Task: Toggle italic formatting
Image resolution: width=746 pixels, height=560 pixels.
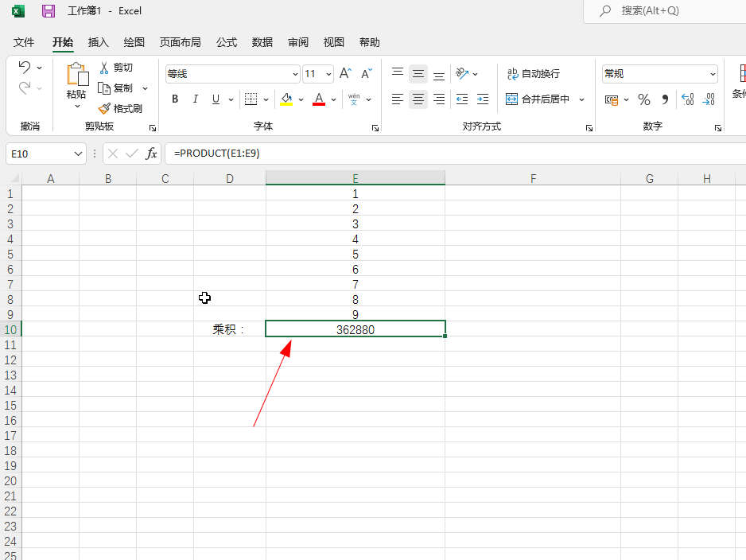Action: click(x=195, y=99)
